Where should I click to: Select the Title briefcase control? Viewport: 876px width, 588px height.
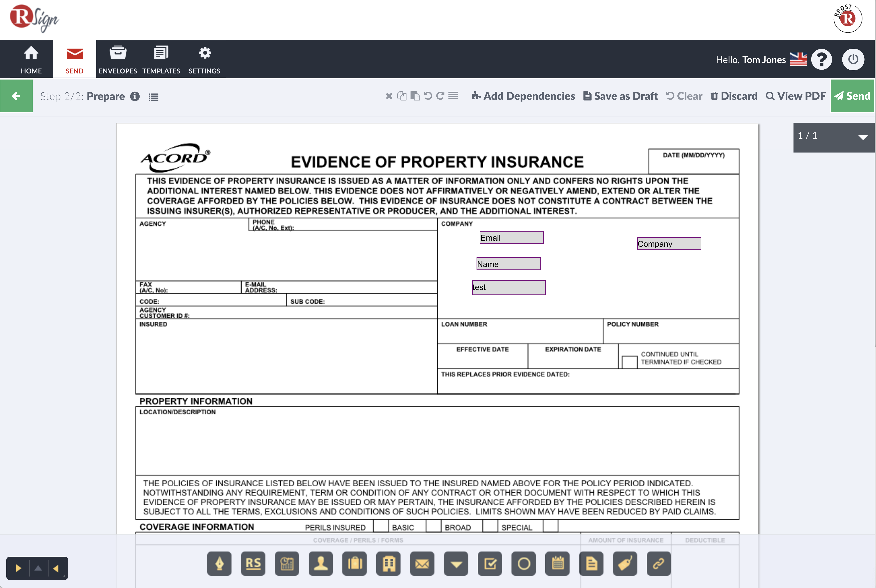tap(355, 563)
